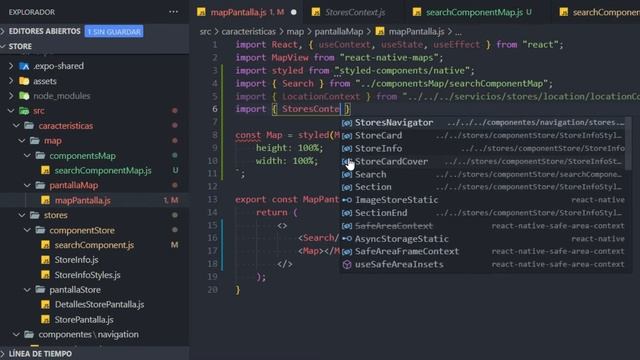The image size is (640, 360).
Task: Select pantallaMap folder in tree
Action: [73, 185]
